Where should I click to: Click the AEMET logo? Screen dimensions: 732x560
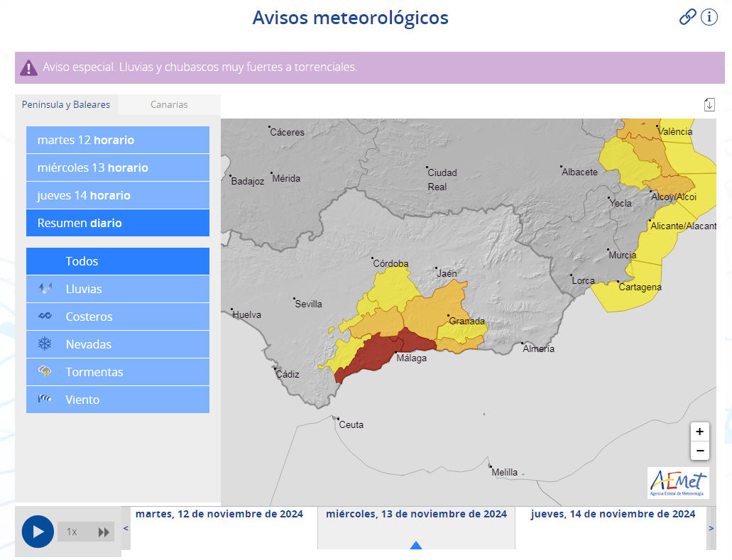point(678,482)
